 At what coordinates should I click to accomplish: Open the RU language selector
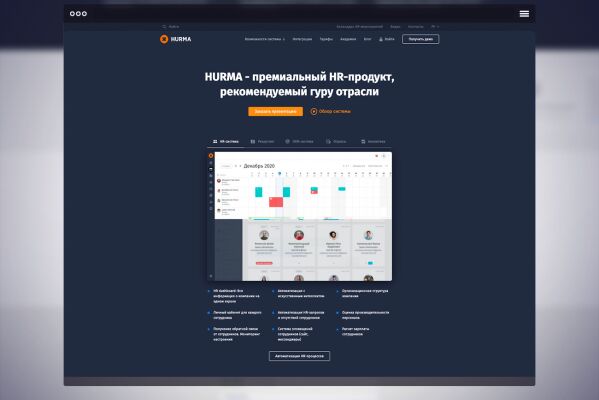(x=435, y=27)
